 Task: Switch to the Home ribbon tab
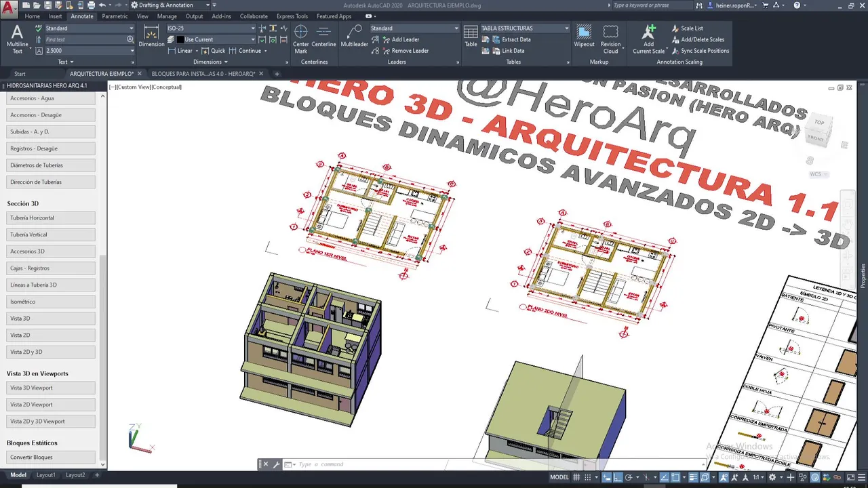pos(32,16)
